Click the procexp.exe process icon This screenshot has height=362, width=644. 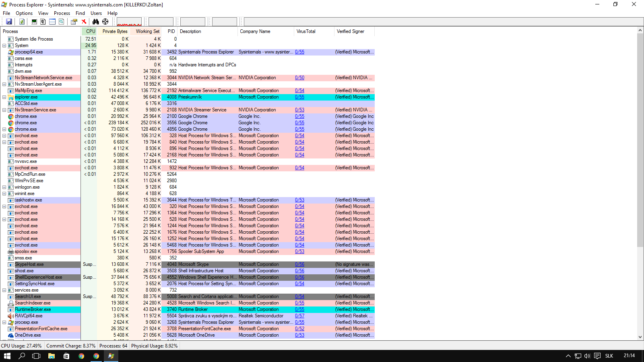(x=11, y=322)
